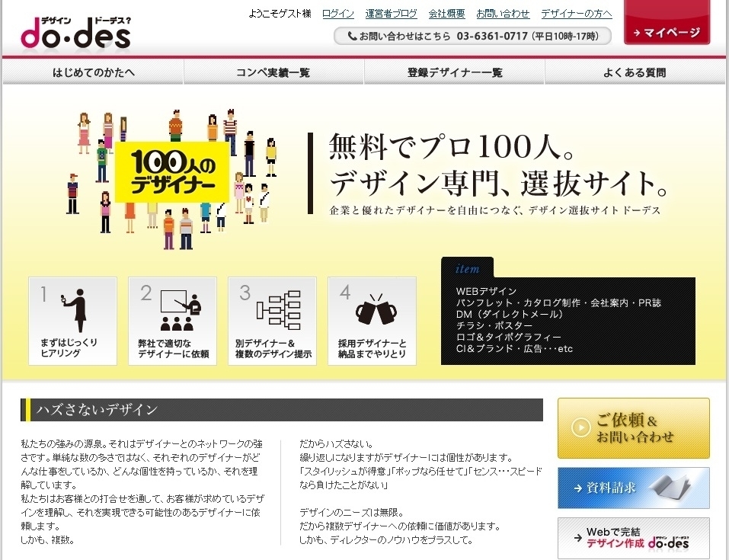
Task: Click the ログイン link
Action: [x=338, y=14]
